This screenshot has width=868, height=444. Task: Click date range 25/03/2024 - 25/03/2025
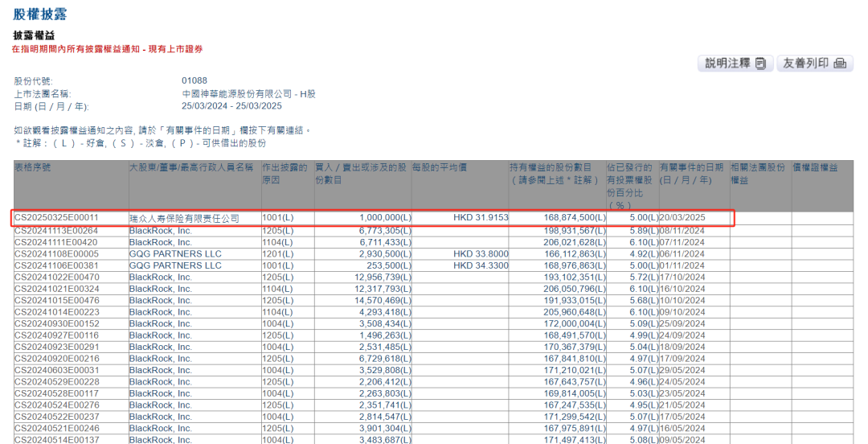(x=231, y=106)
